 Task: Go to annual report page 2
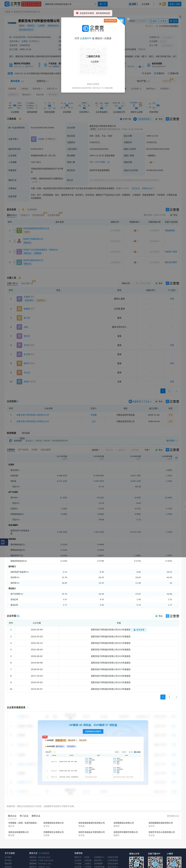pos(169,697)
